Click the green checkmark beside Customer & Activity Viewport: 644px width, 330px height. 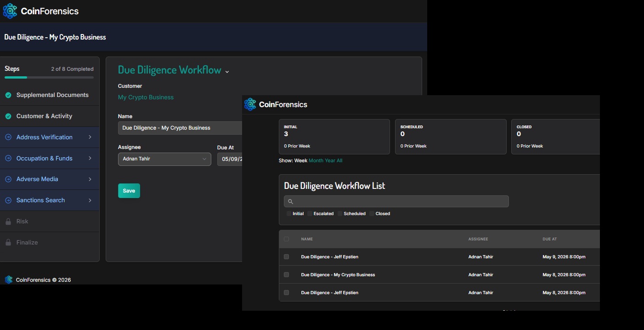pos(8,116)
